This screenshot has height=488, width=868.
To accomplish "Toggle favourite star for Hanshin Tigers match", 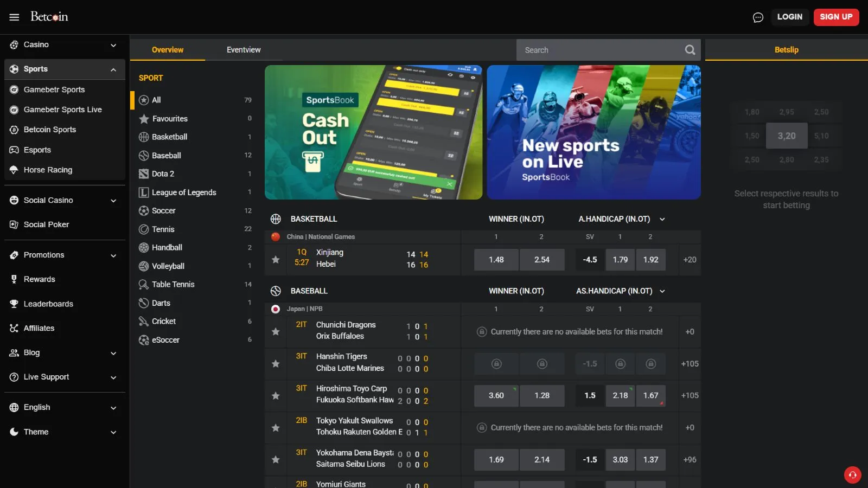I will 276,364.
